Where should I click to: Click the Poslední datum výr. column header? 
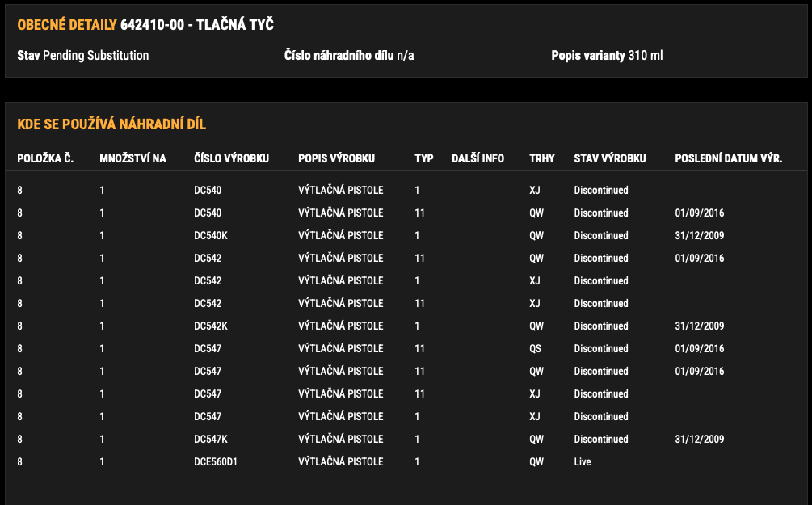tap(728, 158)
